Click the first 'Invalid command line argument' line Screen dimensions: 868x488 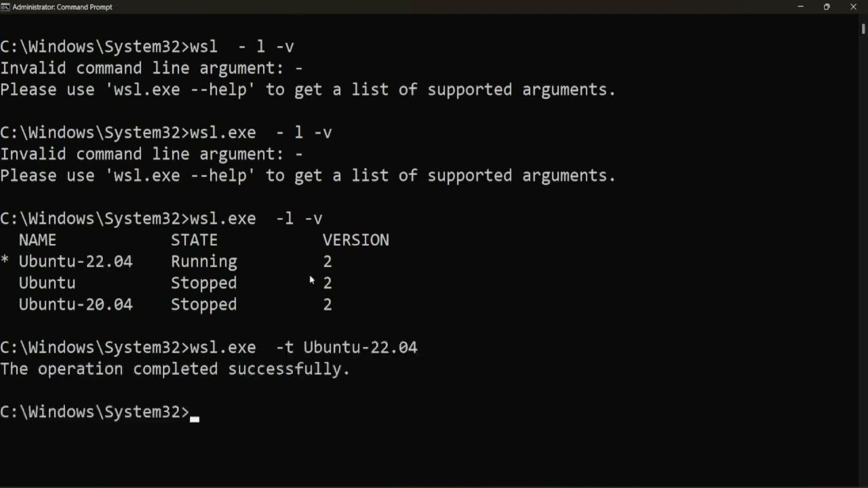[151, 68]
